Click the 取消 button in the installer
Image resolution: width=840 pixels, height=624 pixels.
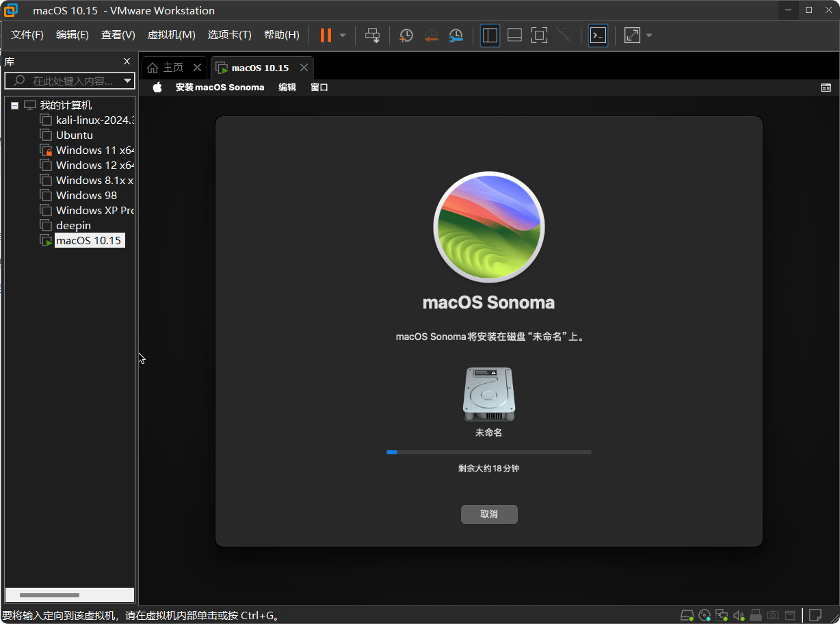click(489, 514)
